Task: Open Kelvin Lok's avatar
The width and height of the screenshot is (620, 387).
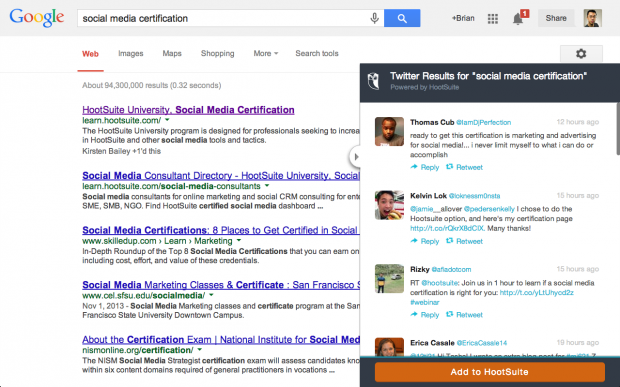Action: pyautogui.click(x=389, y=205)
